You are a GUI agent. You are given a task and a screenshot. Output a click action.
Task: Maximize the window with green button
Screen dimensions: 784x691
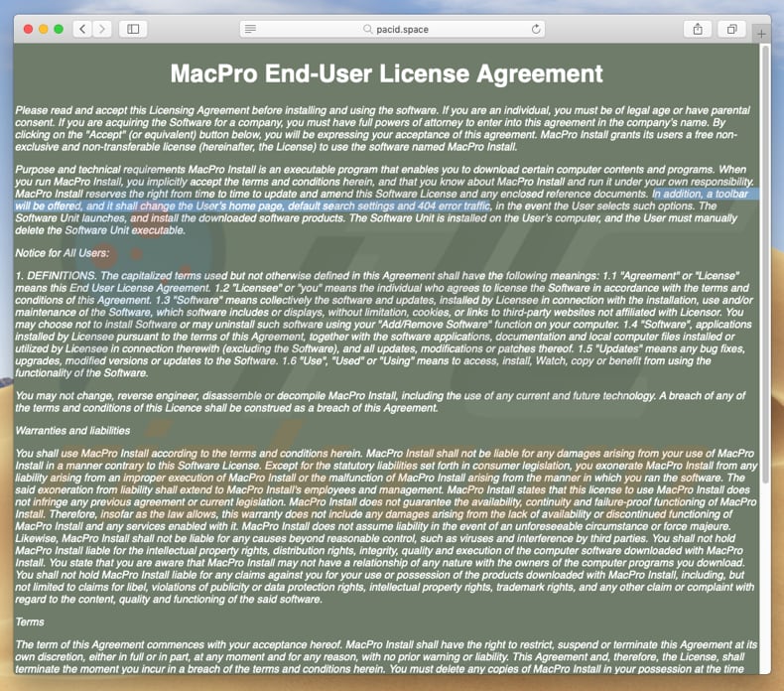pyautogui.click(x=59, y=29)
